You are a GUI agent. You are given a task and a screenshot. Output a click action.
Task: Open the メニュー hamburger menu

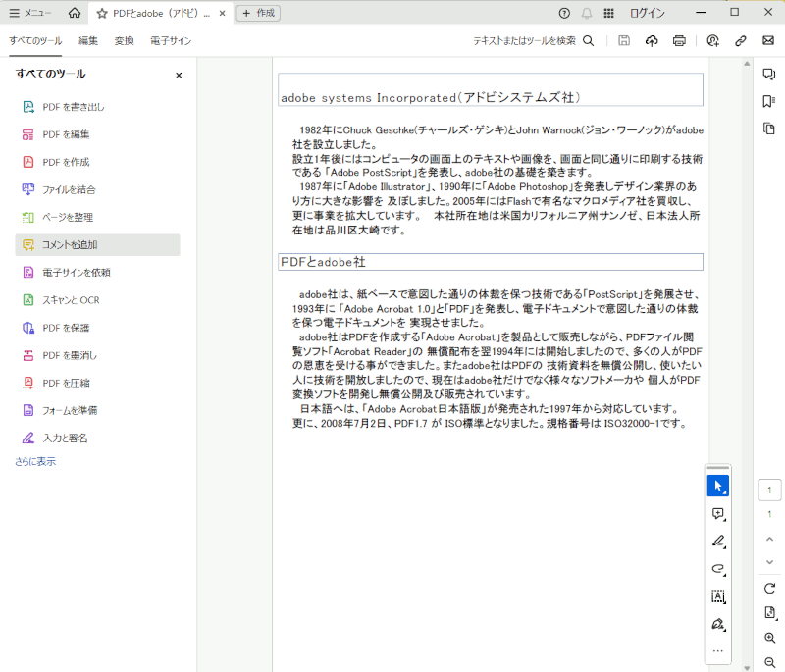click(30, 13)
